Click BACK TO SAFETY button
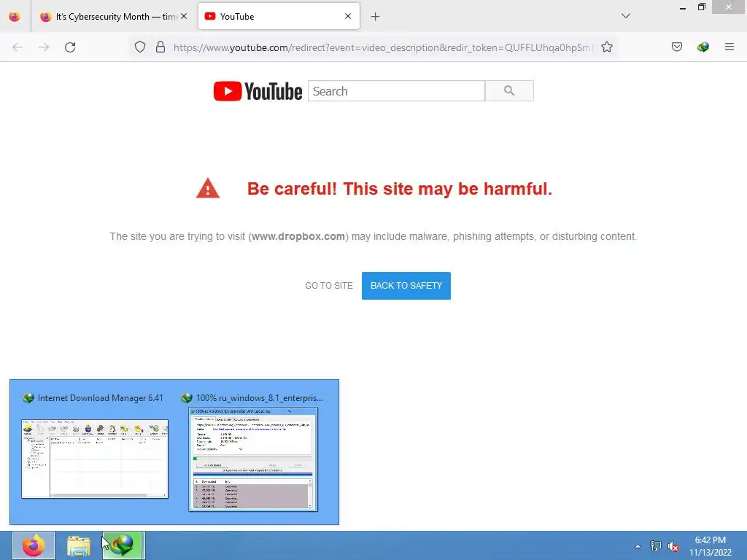The image size is (747, 560). point(406,286)
